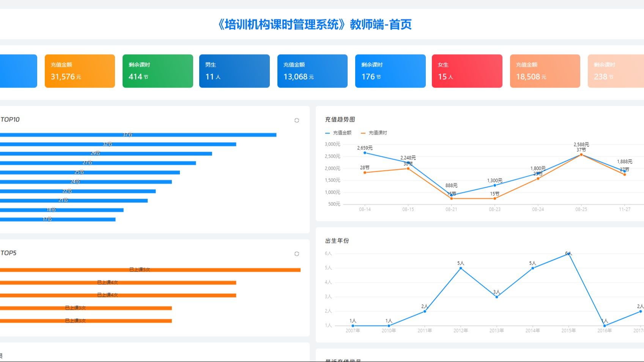Click the 08-21 x-axis label
The image size is (644, 362).
point(452,209)
